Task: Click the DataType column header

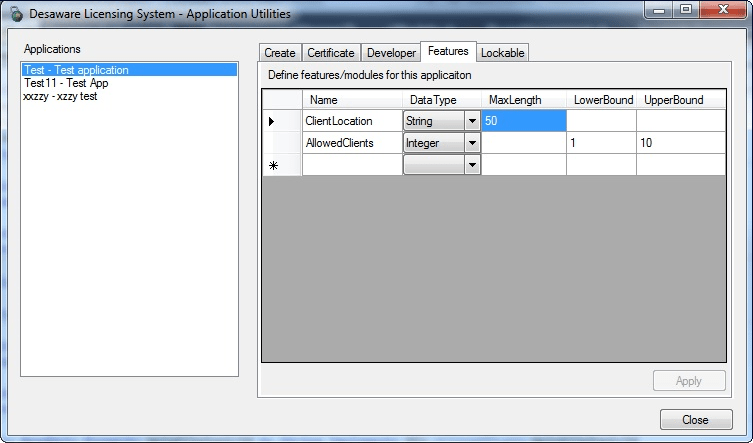Action: [x=442, y=99]
